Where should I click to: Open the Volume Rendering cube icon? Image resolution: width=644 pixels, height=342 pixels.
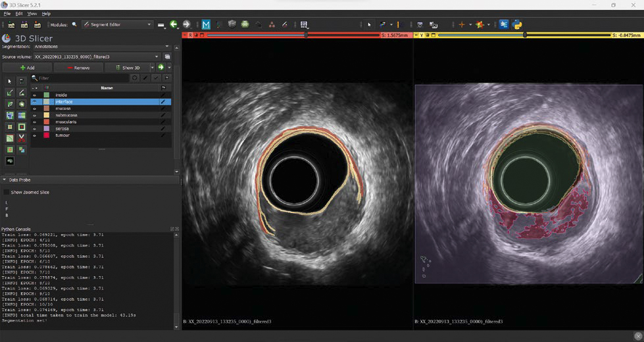(x=232, y=24)
